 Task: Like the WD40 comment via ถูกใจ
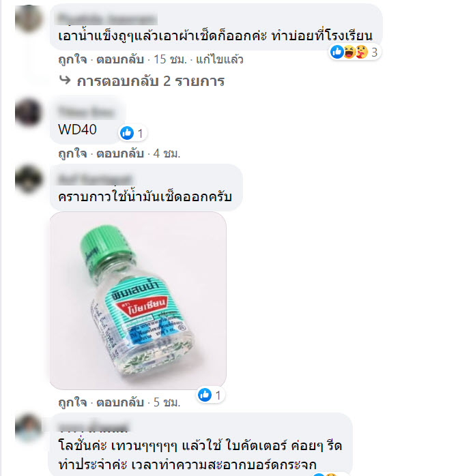coord(72,153)
